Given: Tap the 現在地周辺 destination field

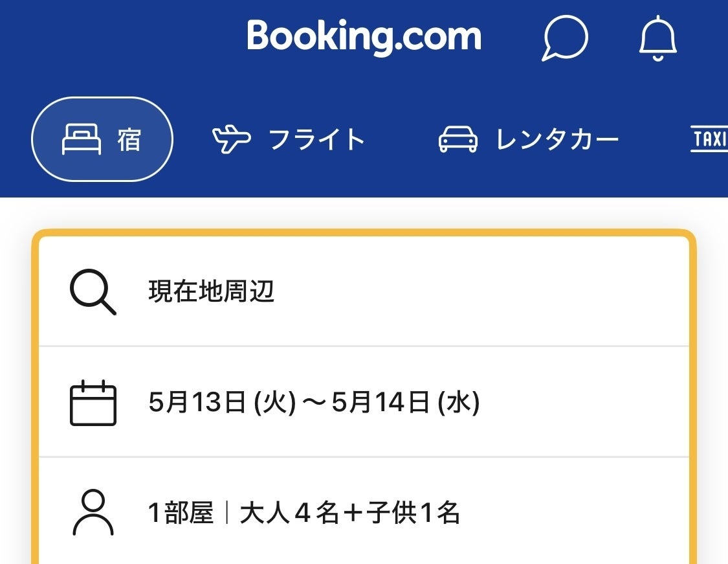Looking at the screenshot, I should [212, 292].
